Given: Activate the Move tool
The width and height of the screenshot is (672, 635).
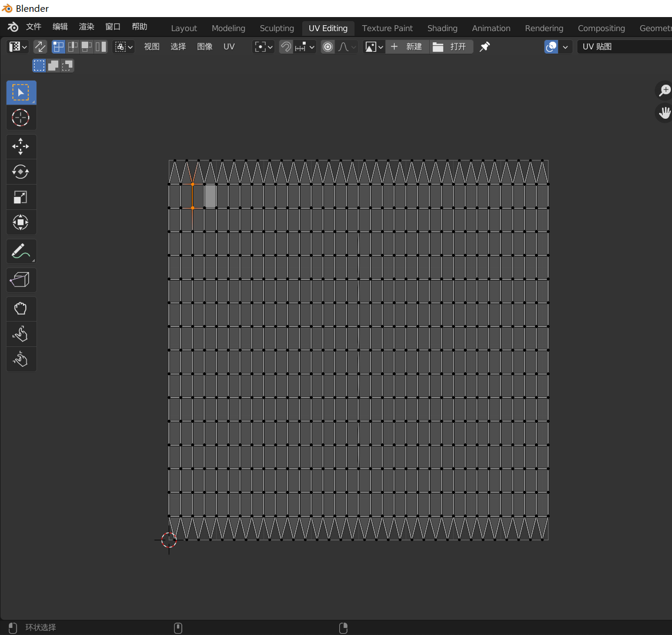Looking at the screenshot, I should coord(21,146).
